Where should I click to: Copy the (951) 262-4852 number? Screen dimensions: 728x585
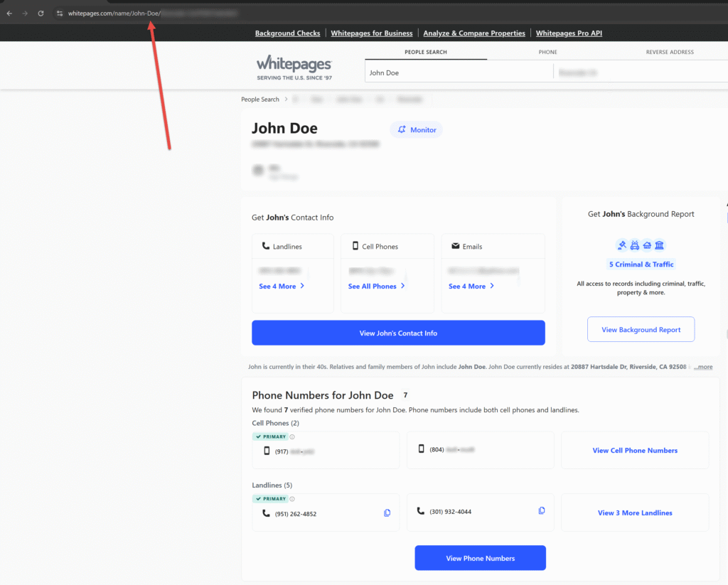387,513
